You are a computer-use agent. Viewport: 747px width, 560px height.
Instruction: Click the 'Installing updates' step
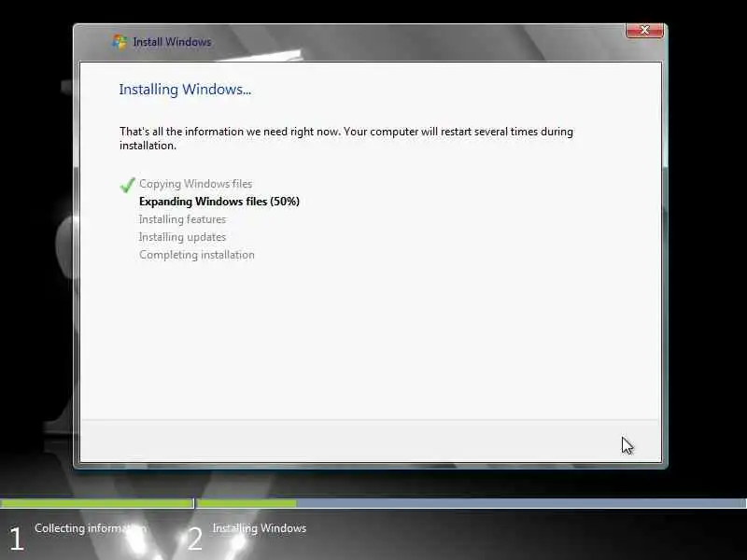point(182,237)
